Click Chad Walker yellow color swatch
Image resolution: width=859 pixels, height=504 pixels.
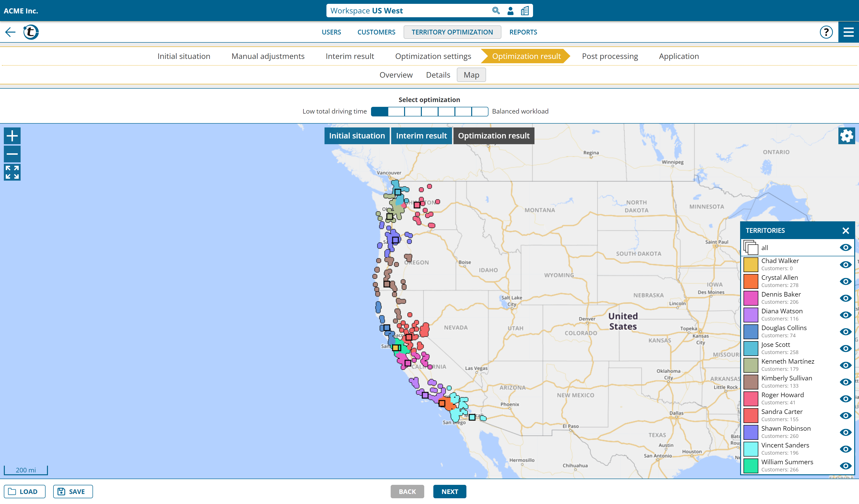point(751,264)
